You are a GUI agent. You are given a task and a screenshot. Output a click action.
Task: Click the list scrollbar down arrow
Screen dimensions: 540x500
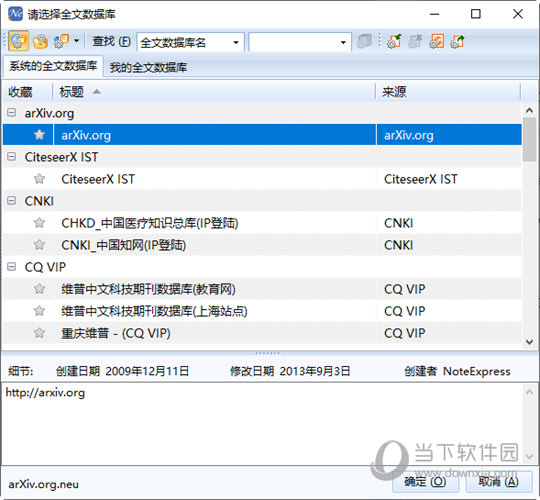(529, 342)
